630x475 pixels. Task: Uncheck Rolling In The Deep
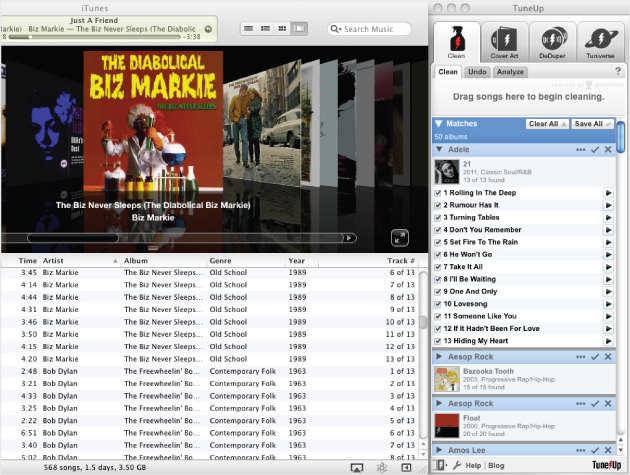pos(438,193)
